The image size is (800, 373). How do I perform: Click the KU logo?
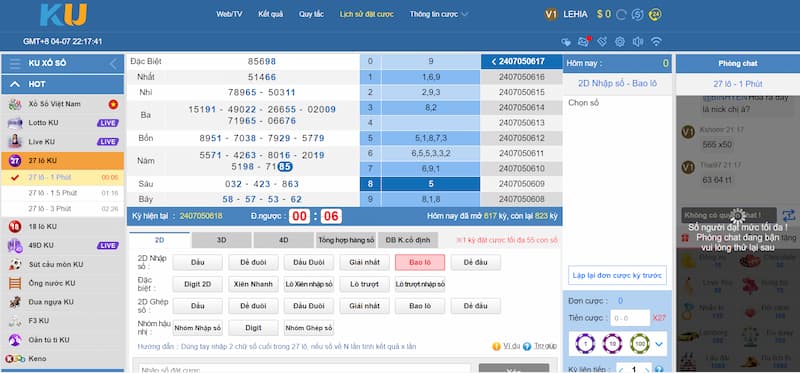click(x=63, y=14)
